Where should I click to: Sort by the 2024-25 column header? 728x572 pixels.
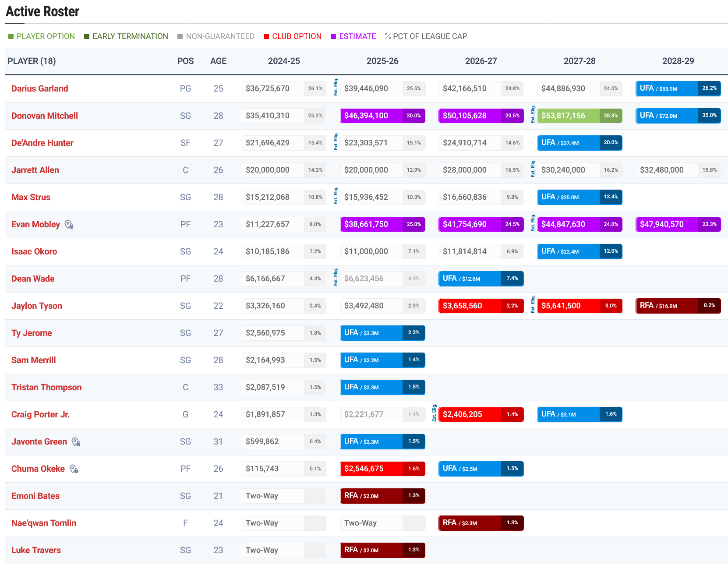pos(284,61)
